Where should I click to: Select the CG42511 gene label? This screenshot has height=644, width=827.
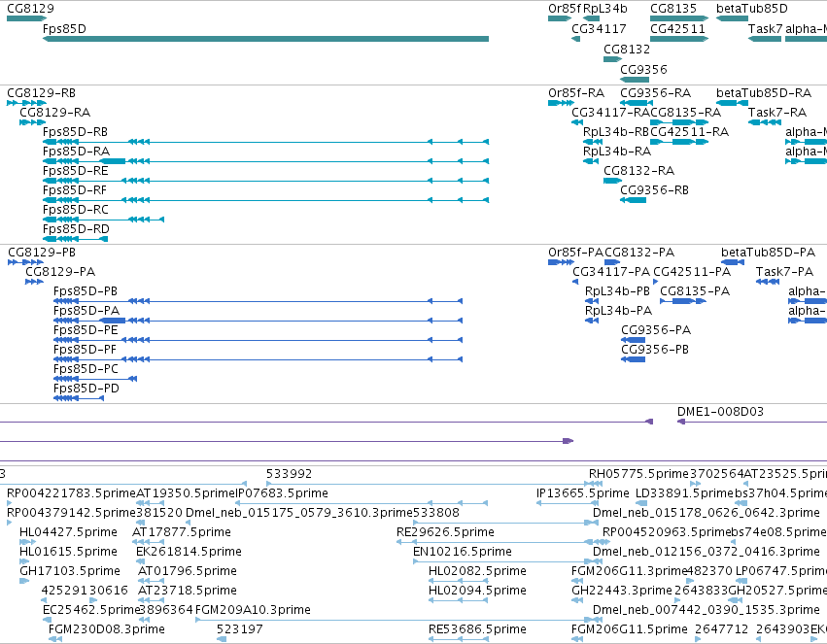pos(677,29)
